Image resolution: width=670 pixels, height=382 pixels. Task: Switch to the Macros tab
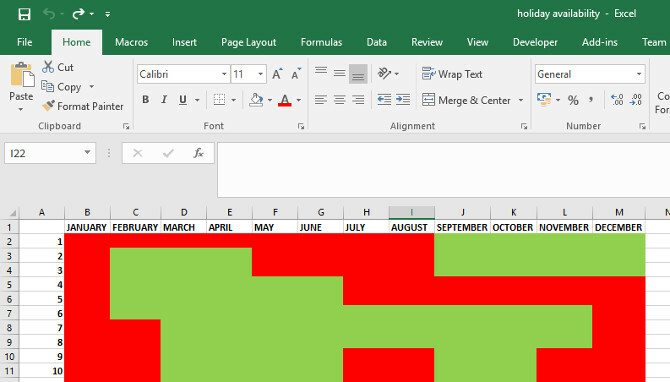(131, 42)
